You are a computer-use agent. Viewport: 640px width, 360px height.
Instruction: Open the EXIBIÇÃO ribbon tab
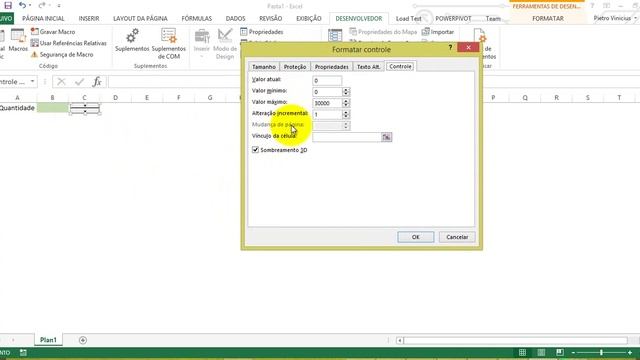point(309,18)
